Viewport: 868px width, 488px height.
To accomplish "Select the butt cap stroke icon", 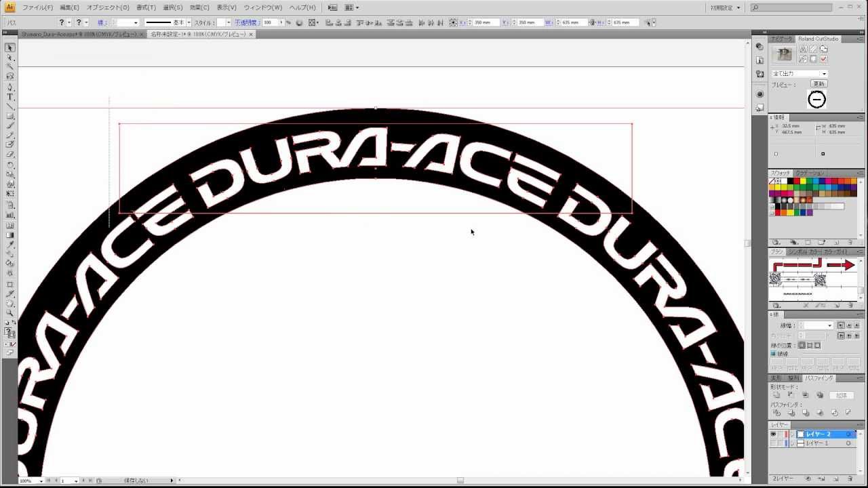I will click(x=841, y=326).
